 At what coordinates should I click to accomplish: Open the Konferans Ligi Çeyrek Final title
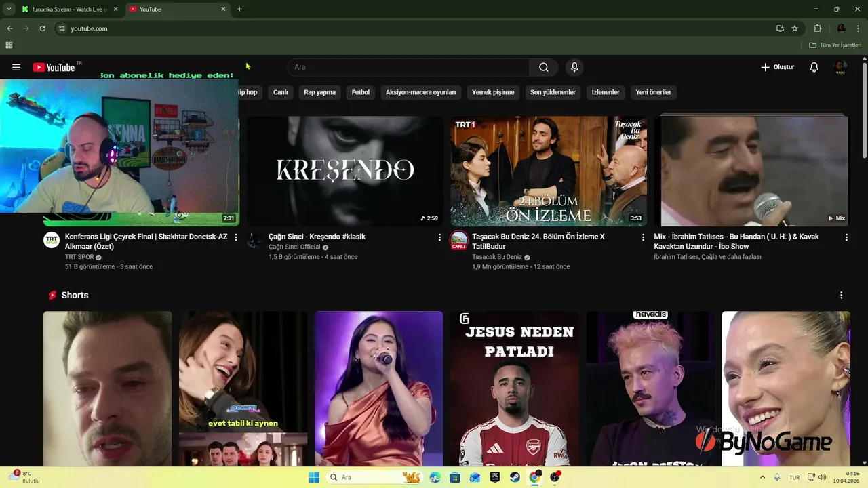(x=146, y=241)
